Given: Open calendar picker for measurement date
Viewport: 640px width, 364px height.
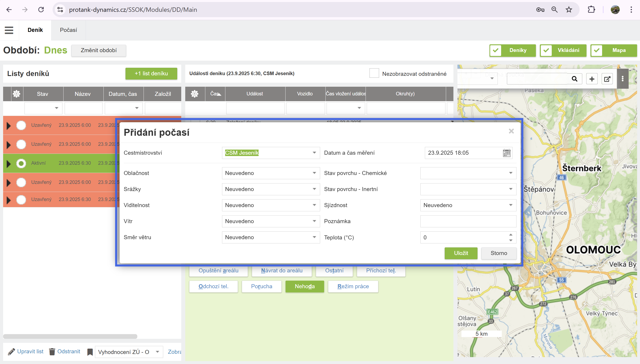Looking at the screenshot, I should (x=506, y=153).
